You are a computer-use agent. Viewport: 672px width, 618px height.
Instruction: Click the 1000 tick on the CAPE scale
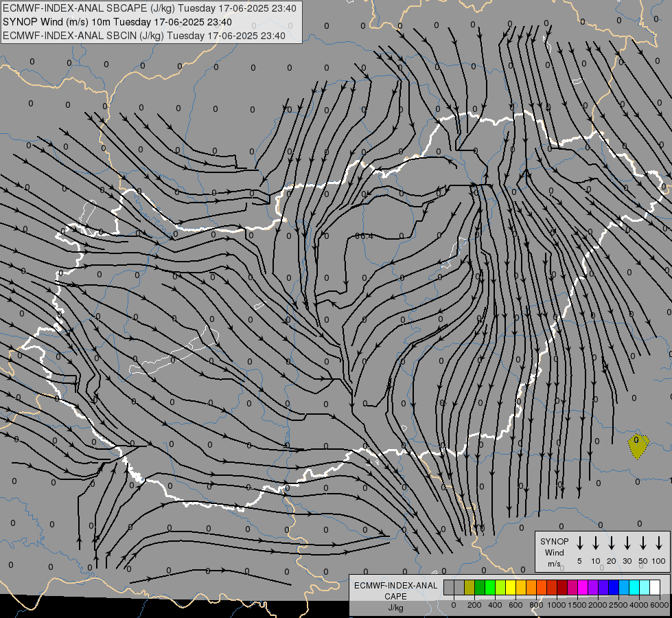pos(557,605)
